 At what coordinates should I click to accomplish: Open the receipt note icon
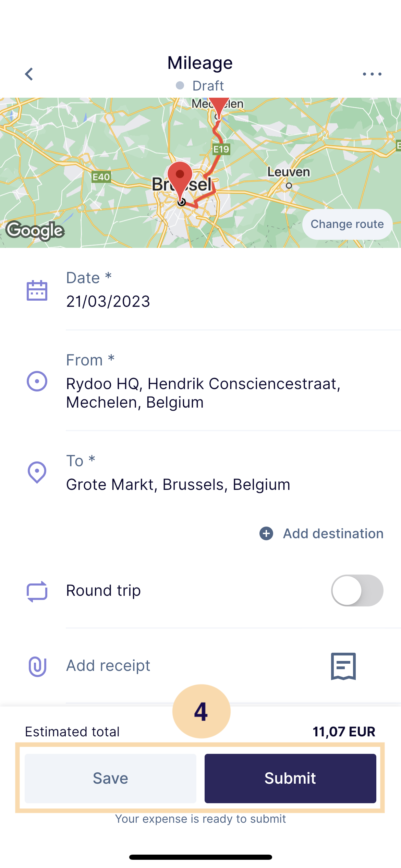point(343,666)
